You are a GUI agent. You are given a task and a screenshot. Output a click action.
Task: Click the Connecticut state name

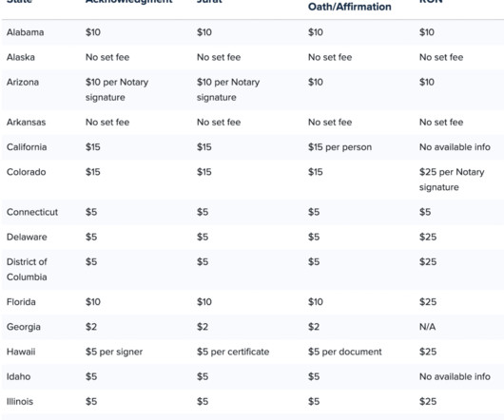click(32, 212)
